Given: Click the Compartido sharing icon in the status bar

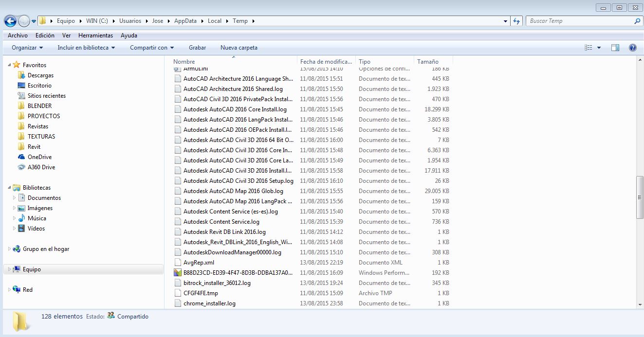Looking at the screenshot, I should point(110,316).
